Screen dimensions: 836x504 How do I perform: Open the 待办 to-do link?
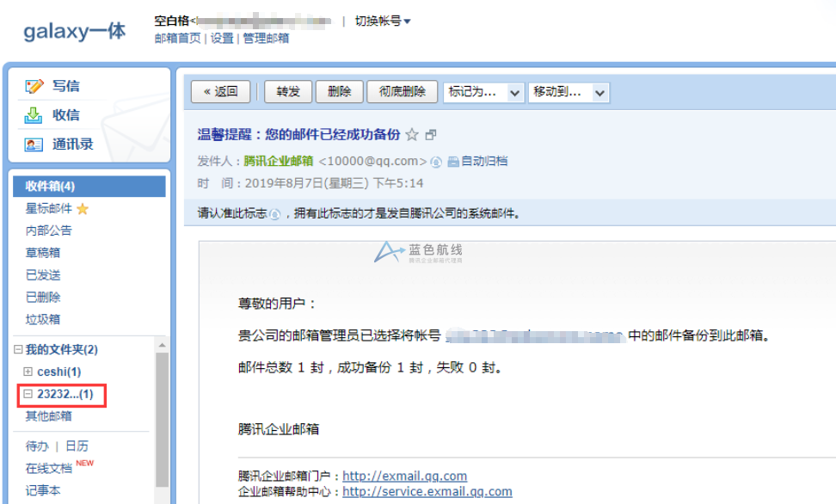click(x=37, y=446)
